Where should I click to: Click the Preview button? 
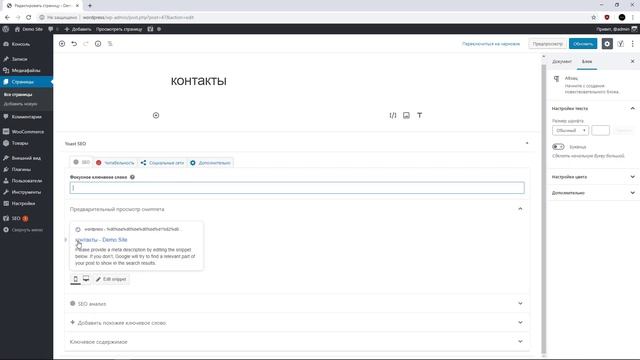547,44
